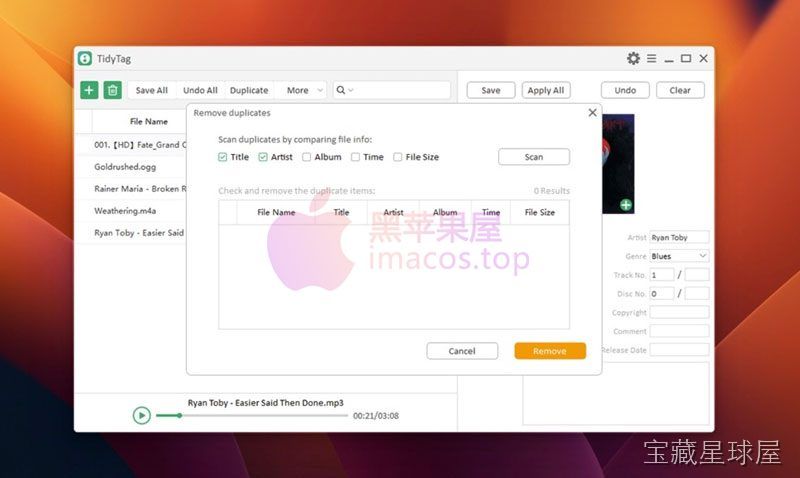Click the Artist field with Ryan Toby

coord(679,237)
